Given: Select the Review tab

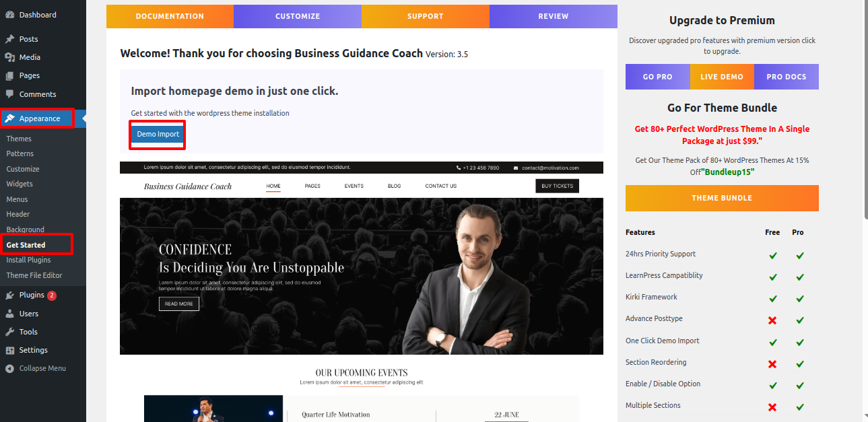Looking at the screenshot, I should tap(554, 16).
